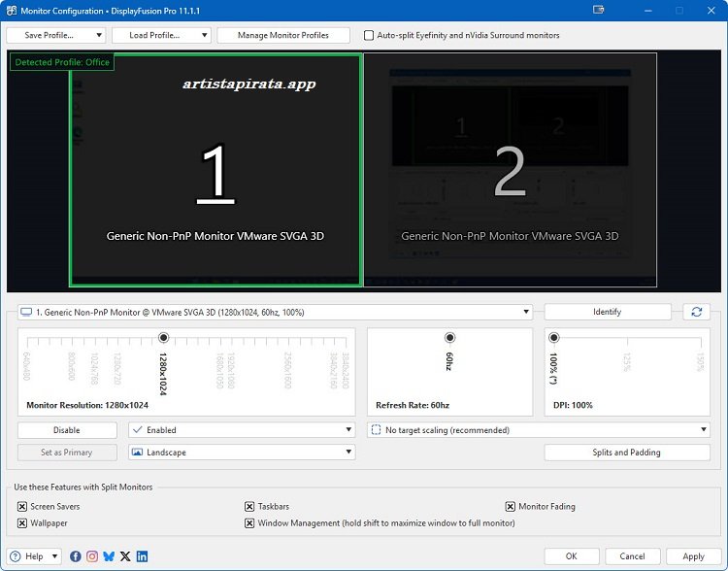Image resolution: width=728 pixels, height=571 pixels.
Task: Click the Identify button
Action: coord(608,312)
